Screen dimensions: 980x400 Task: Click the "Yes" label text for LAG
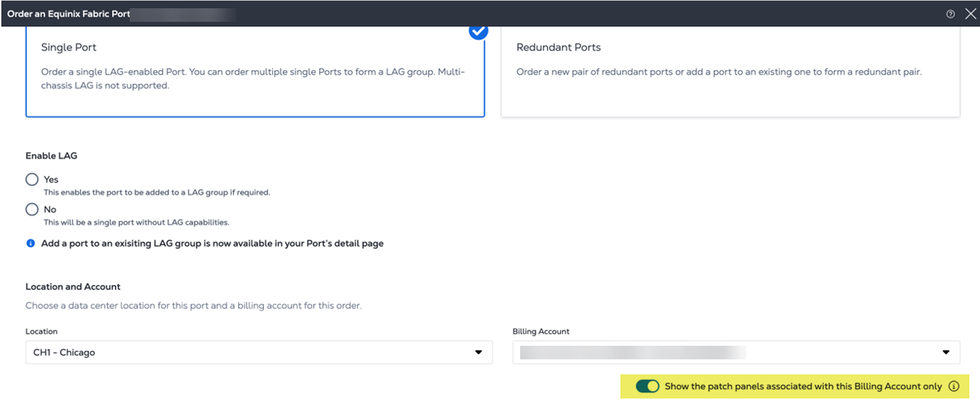click(51, 179)
